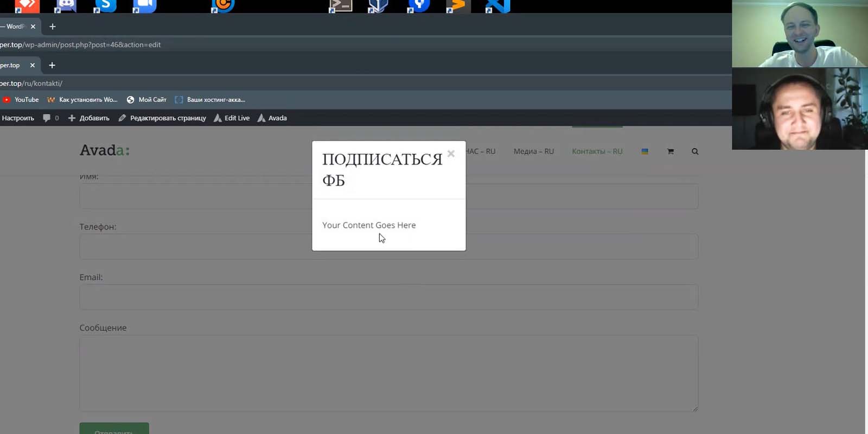Click the Ukrainian flag language switcher
This screenshot has width=868, height=434.
point(645,151)
